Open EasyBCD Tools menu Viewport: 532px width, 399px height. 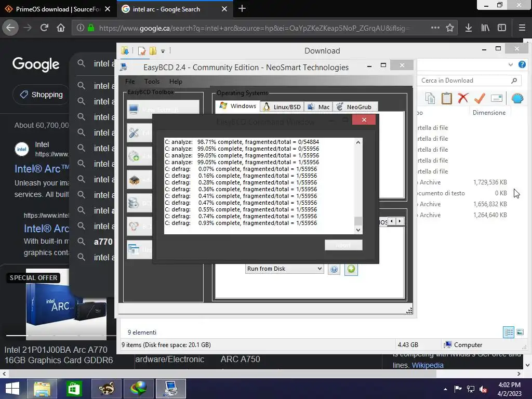pos(152,82)
